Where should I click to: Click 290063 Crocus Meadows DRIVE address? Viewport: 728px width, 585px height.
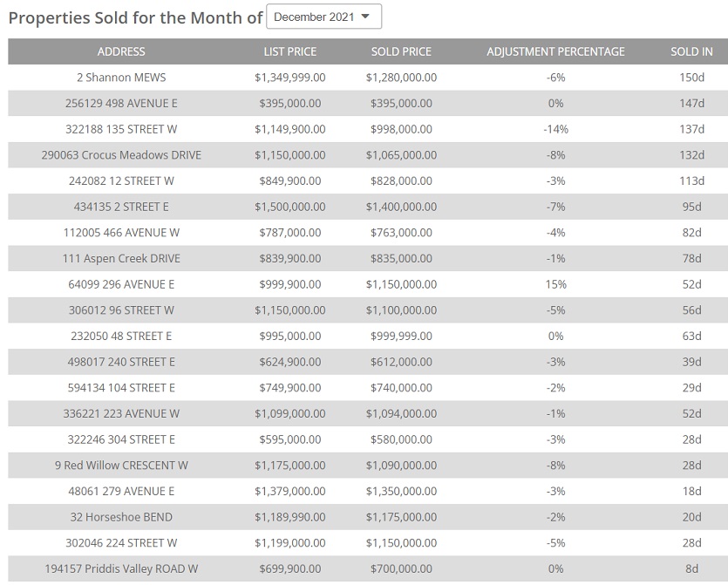coord(121,155)
